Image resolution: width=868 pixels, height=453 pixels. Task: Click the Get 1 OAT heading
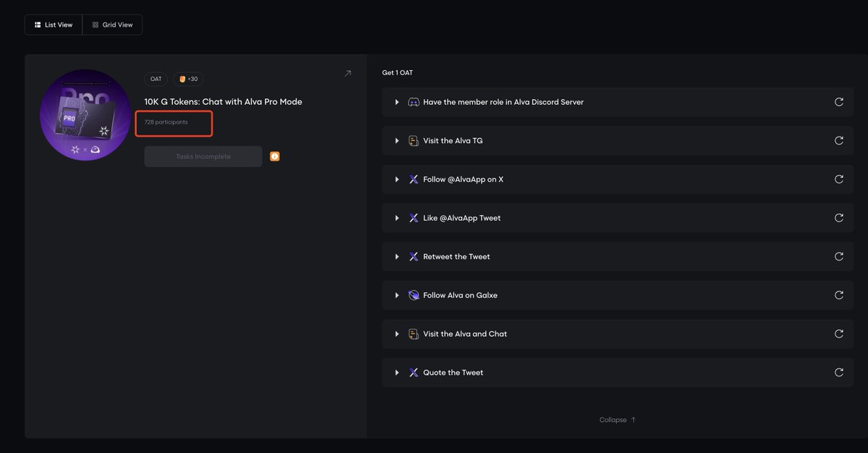point(397,73)
